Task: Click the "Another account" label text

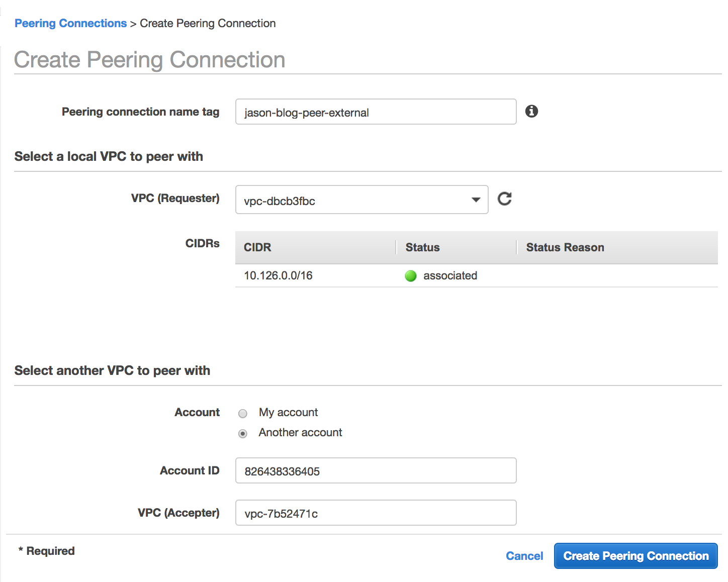Action: pos(300,433)
